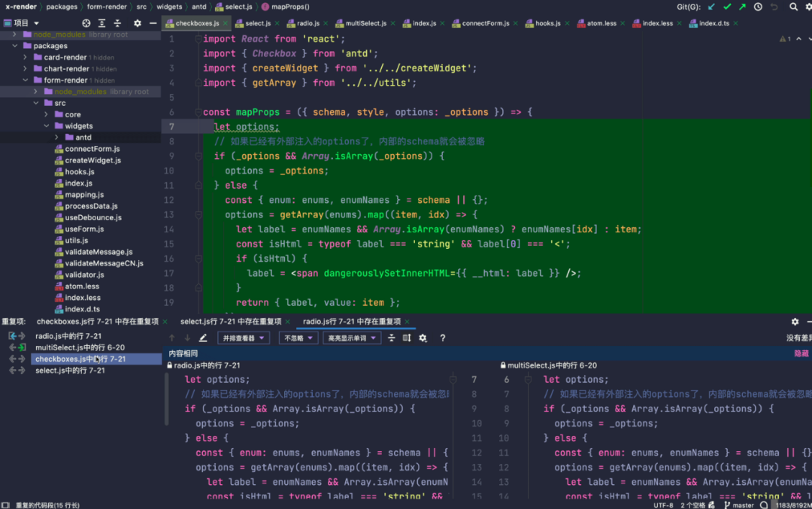Viewport: 812px width, 509px height.
Task: Go to next difference arrow
Action: (187, 338)
